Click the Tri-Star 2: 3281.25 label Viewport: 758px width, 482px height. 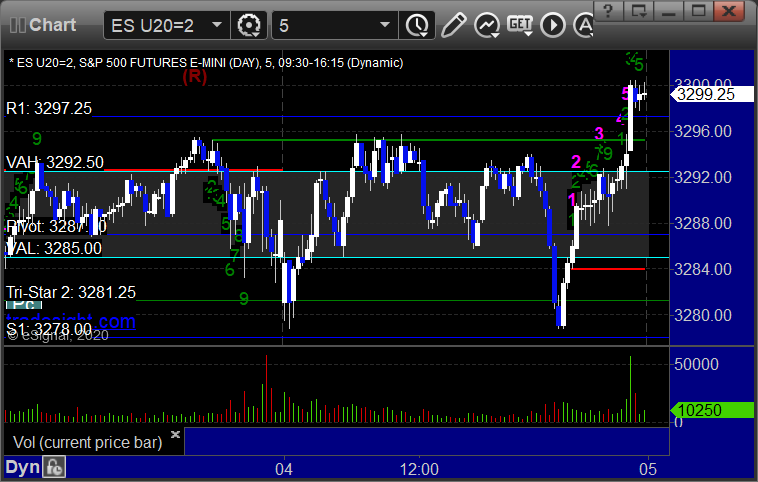[71, 292]
